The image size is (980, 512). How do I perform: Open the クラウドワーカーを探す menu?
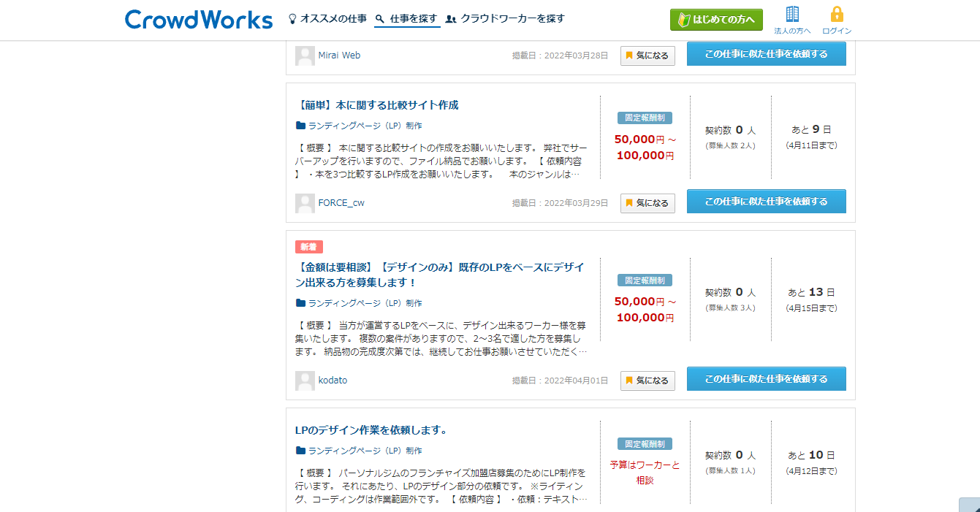coord(505,19)
